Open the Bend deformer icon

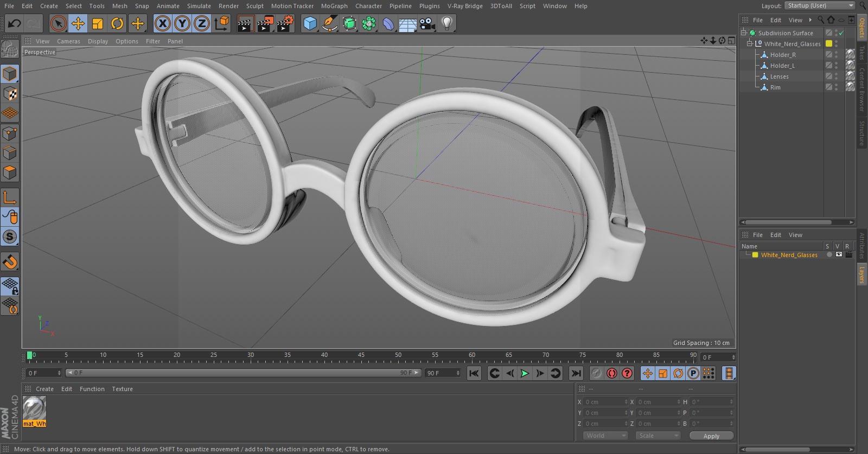pyautogui.click(x=388, y=23)
